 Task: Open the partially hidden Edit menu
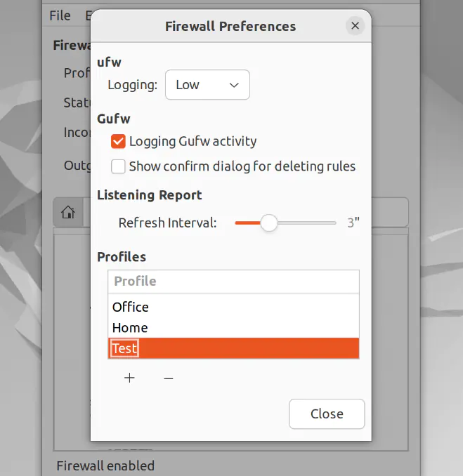(x=88, y=15)
